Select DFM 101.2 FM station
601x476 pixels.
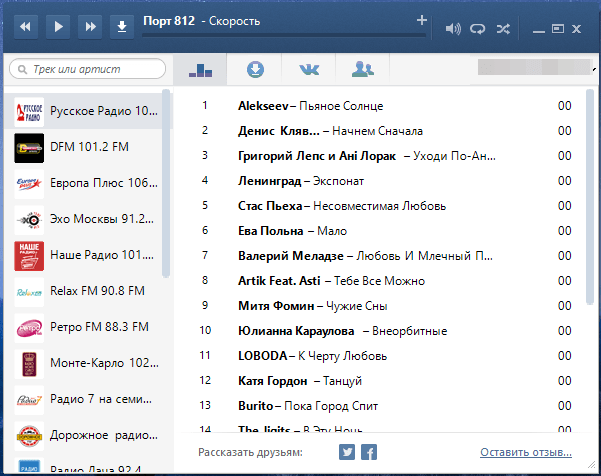(x=84, y=148)
